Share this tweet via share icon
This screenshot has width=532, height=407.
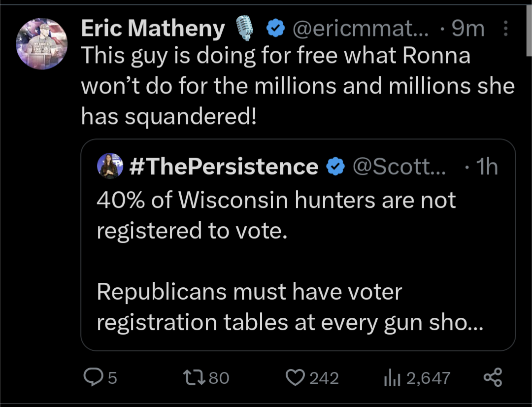[493, 377]
